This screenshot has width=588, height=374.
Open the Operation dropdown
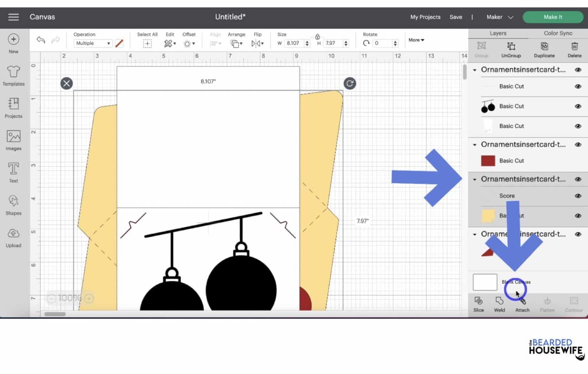(x=93, y=43)
